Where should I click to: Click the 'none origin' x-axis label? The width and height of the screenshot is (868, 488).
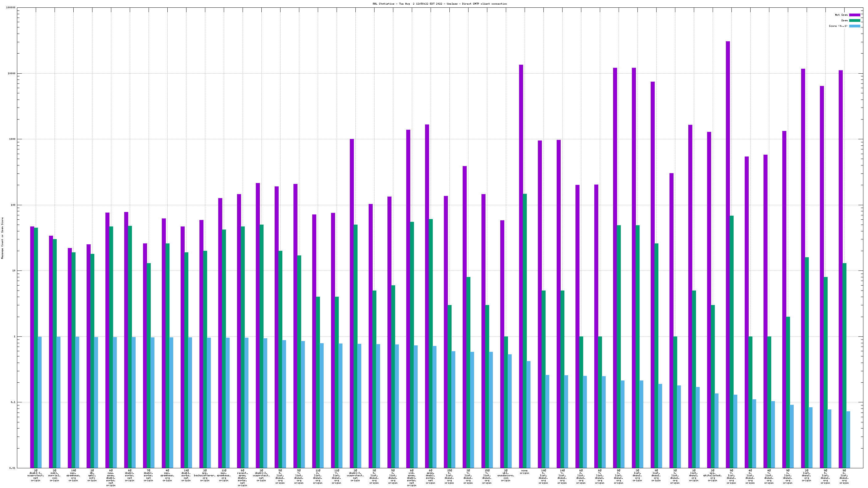coord(524,472)
